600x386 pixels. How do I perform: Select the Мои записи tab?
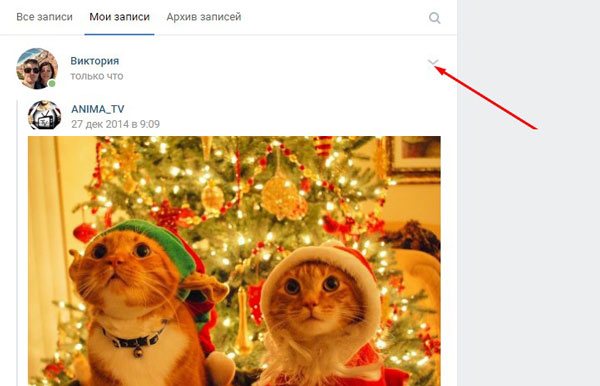coord(119,17)
